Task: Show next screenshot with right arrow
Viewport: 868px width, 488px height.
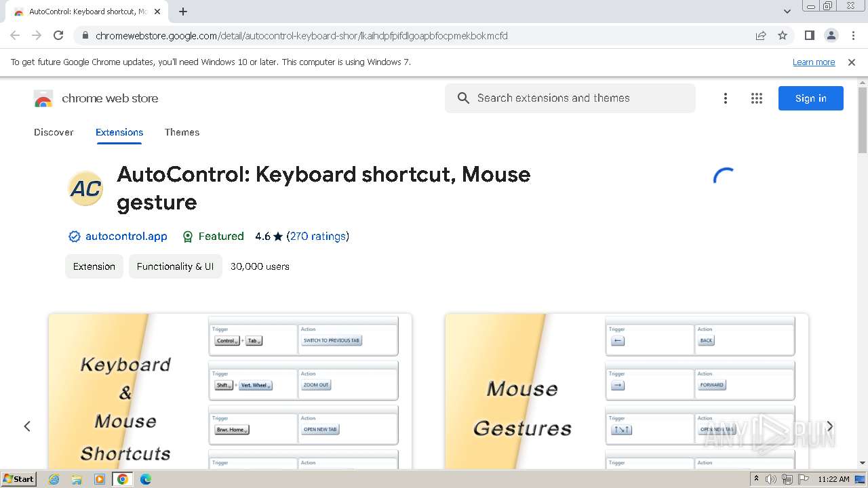Action: pyautogui.click(x=829, y=426)
